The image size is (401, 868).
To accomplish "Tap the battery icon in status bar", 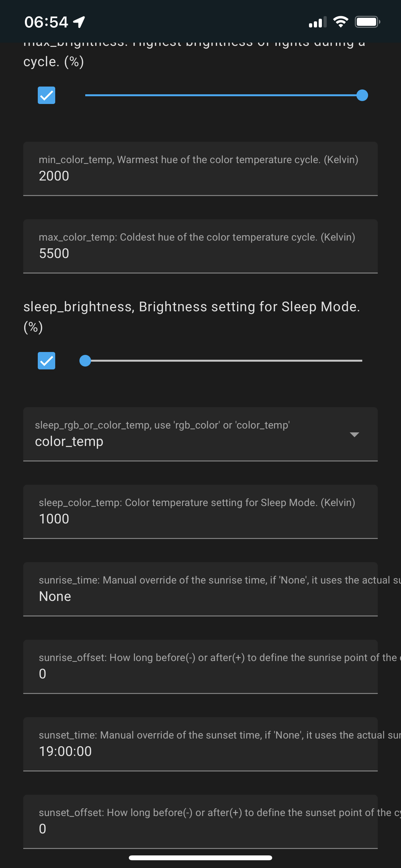I will [x=367, y=21].
